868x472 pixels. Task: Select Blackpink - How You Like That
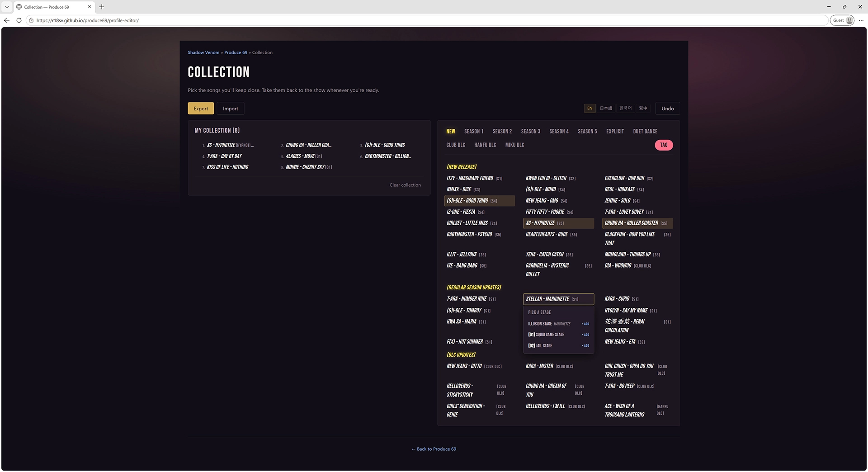click(638, 239)
